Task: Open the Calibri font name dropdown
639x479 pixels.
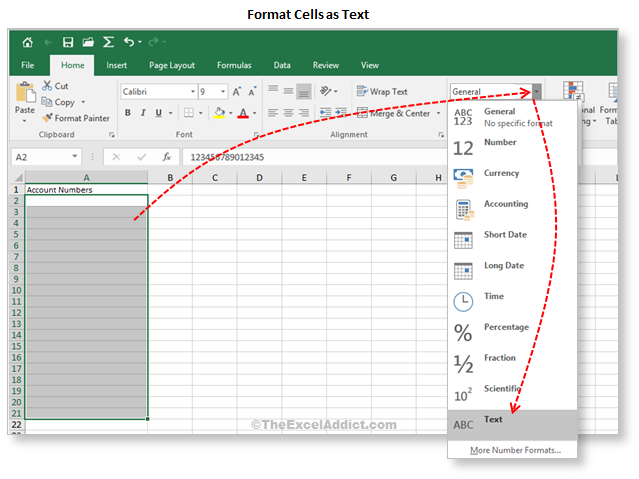Action: coord(193,92)
